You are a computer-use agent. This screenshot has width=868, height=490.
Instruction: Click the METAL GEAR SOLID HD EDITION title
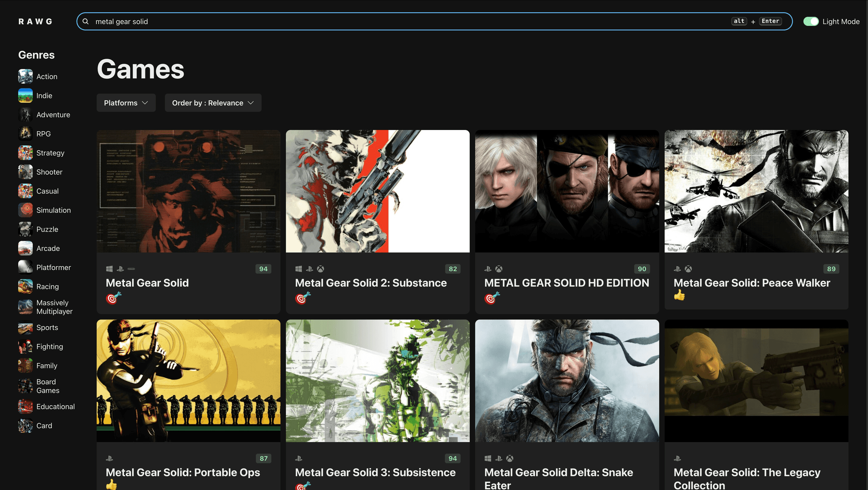coord(567,283)
